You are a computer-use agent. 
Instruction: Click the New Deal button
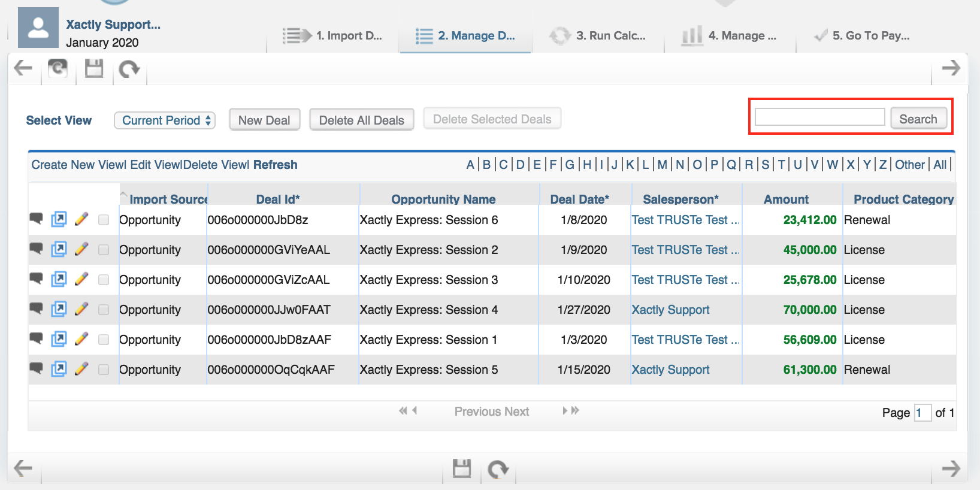(x=264, y=120)
